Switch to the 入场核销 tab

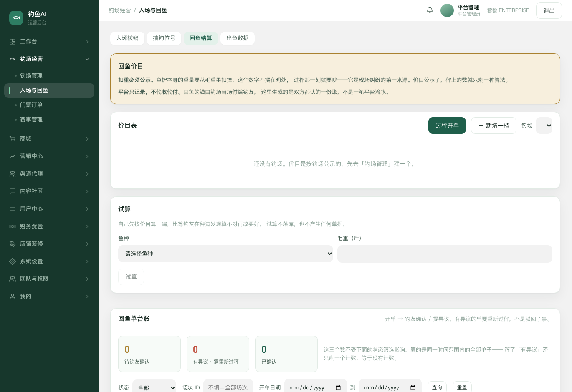point(127,38)
